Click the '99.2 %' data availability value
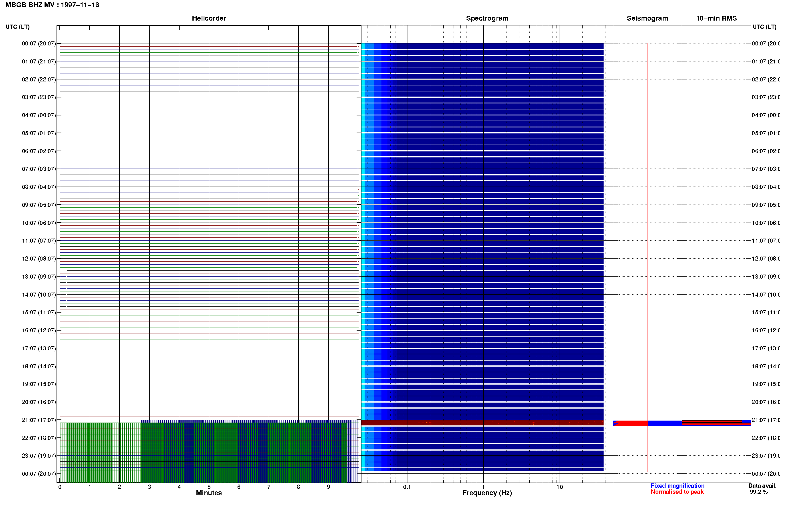The width and height of the screenshot is (812, 508). pyautogui.click(x=759, y=492)
